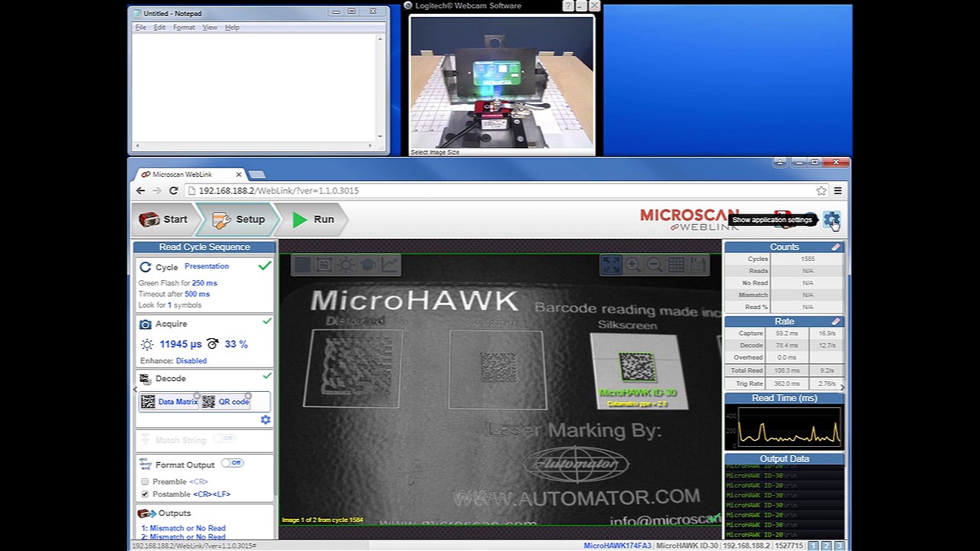Viewport: 980px width, 551px height.
Task: Select the QR code symbology
Action: [x=226, y=402]
